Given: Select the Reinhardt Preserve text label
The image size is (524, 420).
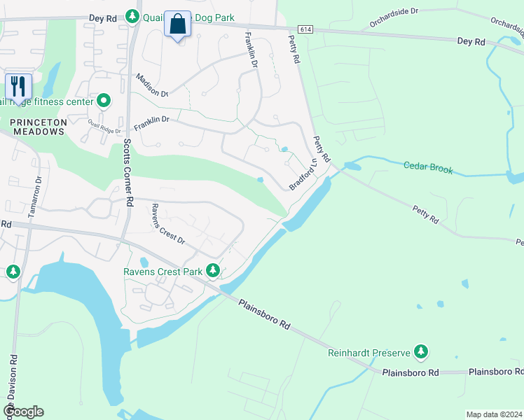Looking at the screenshot, I should 369,353.
